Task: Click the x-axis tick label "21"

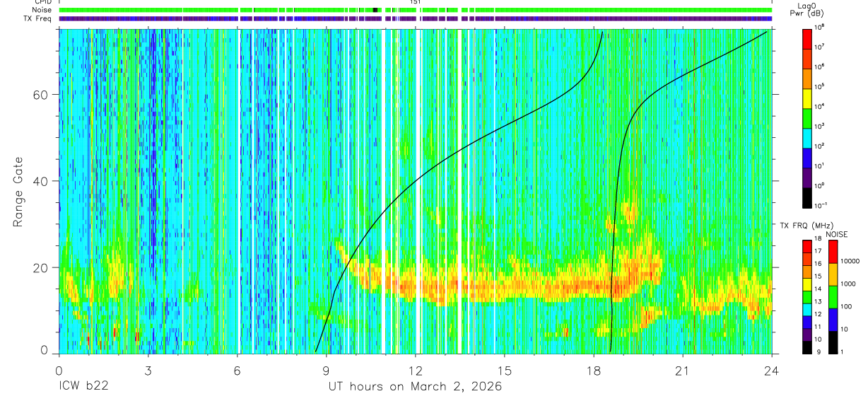Action: pyautogui.click(x=683, y=370)
